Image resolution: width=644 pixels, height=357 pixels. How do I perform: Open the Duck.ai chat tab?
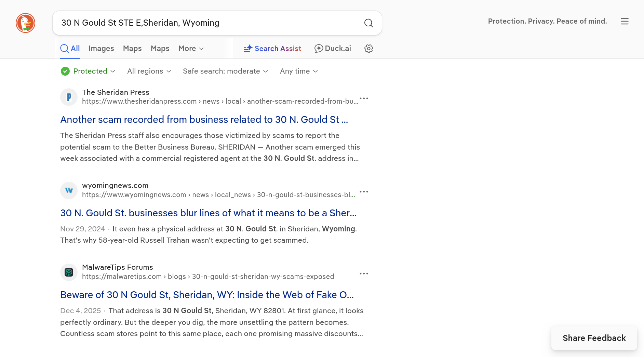tap(333, 49)
